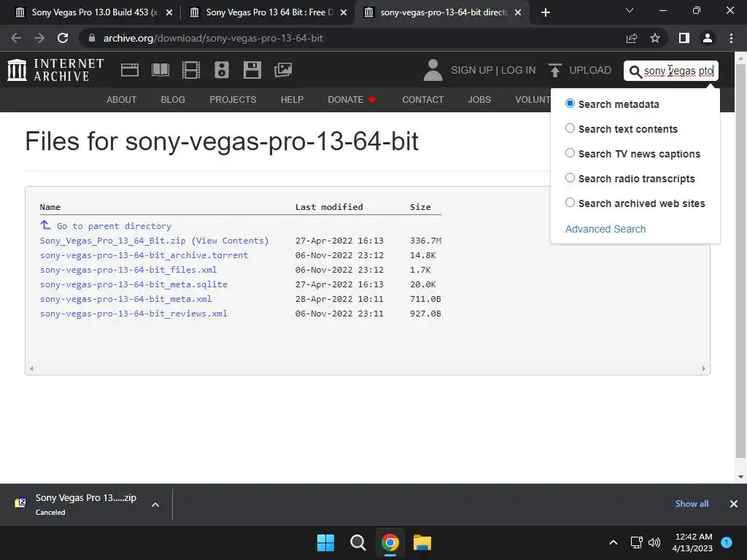Select Search text contents option
The width and height of the screenshot is (747, 560).
[570, 128]
